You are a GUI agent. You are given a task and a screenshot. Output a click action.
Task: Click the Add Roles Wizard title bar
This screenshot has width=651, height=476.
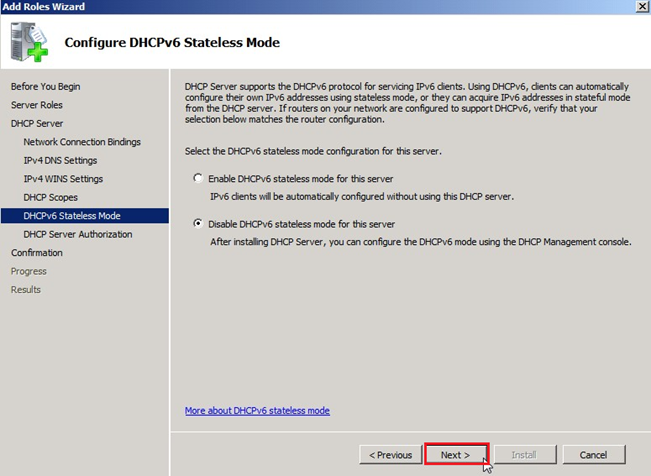300,7
